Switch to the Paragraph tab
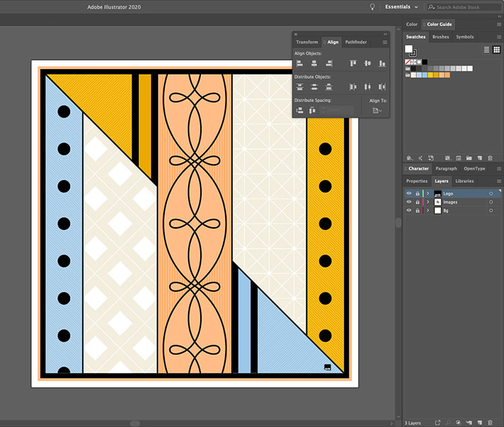 [x=446, y=169]
